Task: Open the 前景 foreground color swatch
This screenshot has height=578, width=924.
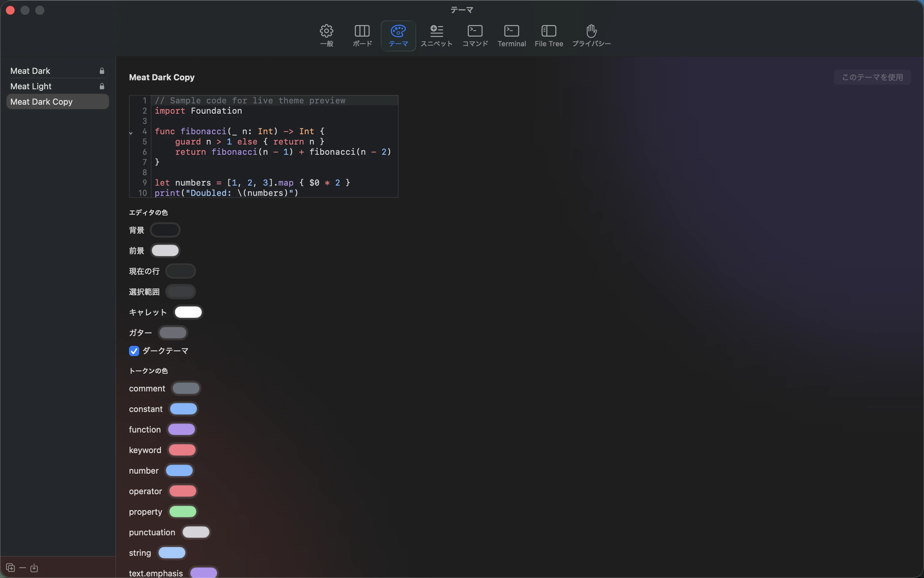Action: point(165,251)
